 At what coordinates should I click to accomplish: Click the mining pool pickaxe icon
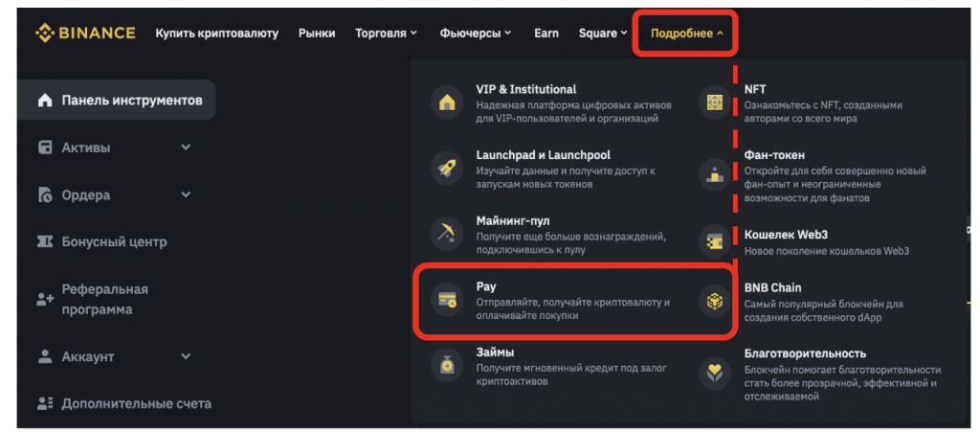click(446, 233)
